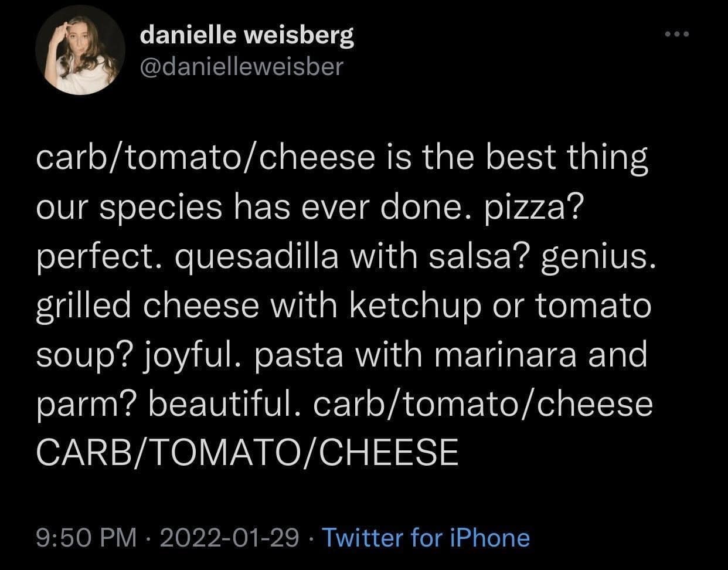Click the 9:50 PM timestamp
This screenshot has height=570, width=728.
point(85,537)
